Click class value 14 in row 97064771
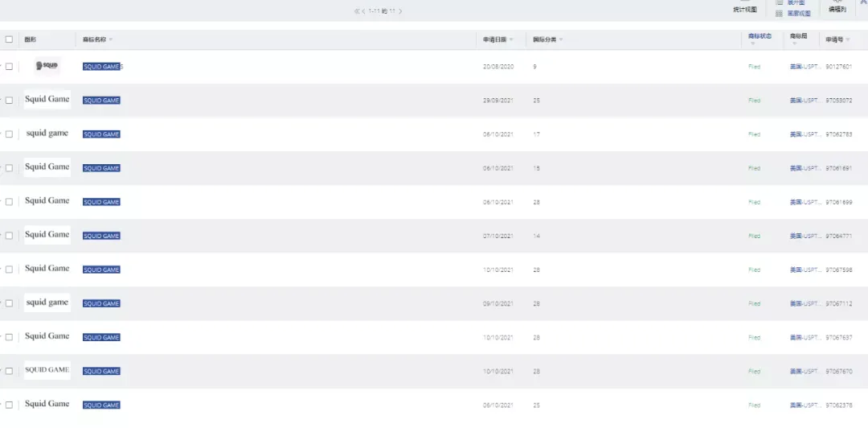 pos(536,236)
